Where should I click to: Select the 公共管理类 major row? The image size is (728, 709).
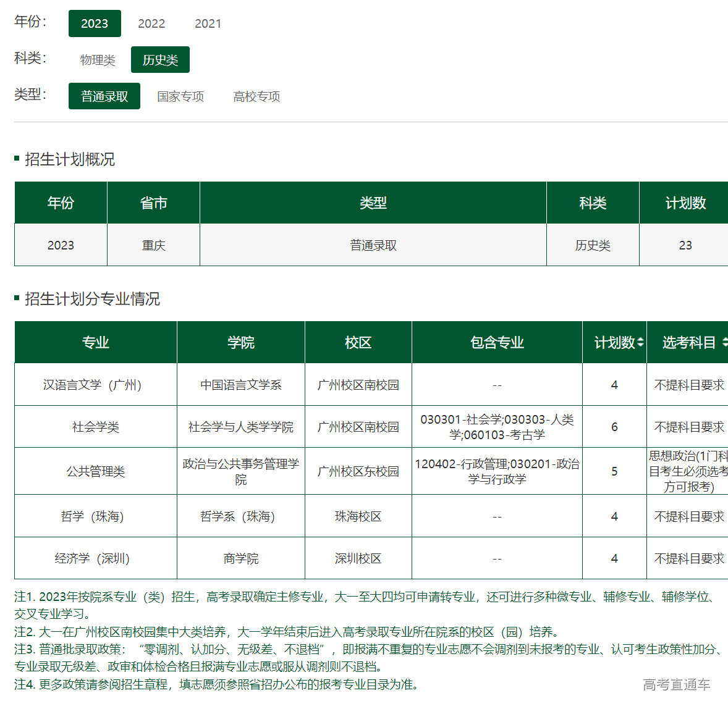pyautogui.click(x=95, y=471)
